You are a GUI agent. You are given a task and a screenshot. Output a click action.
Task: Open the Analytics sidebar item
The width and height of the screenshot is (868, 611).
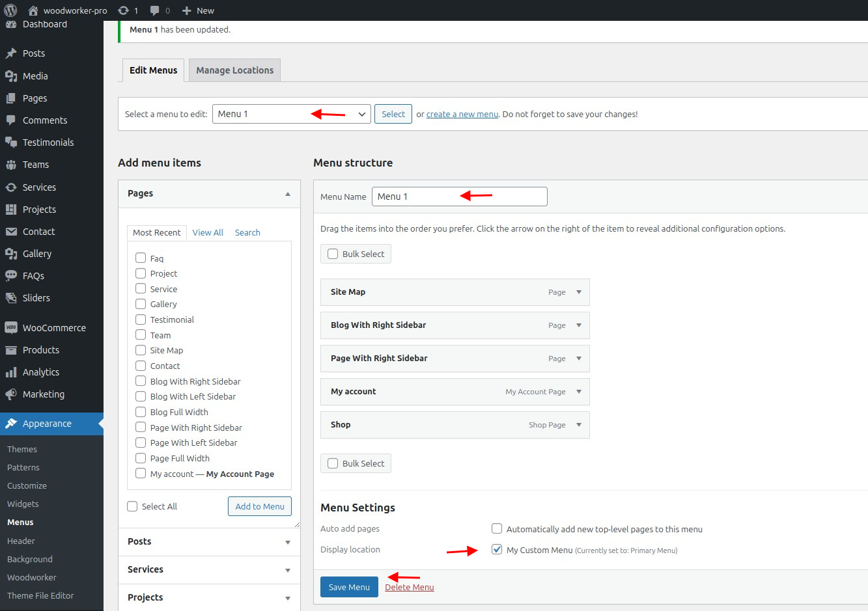click(x=40, y=372)
